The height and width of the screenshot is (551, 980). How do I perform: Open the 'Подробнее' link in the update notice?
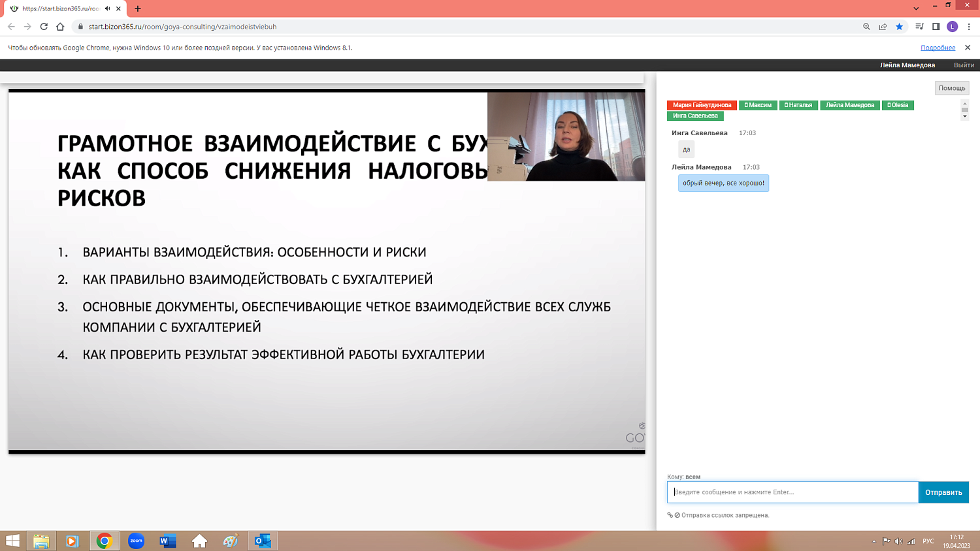pyautogui.click(x=939, y=47)
